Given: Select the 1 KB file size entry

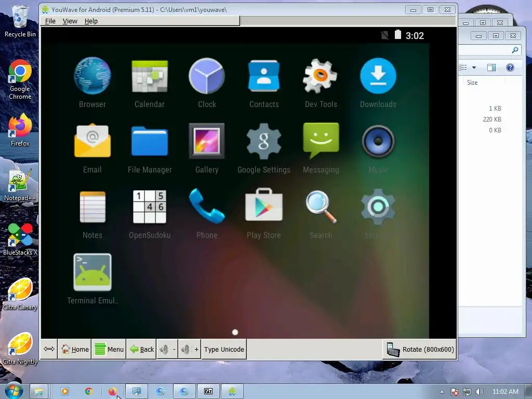Looking at the screenshot, I should coord(495,109).
